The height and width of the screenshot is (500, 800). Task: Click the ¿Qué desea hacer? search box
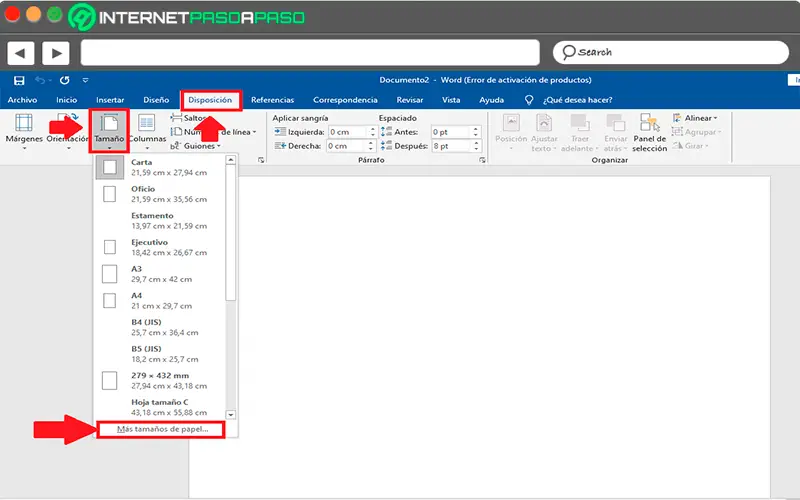coord(578,100)
